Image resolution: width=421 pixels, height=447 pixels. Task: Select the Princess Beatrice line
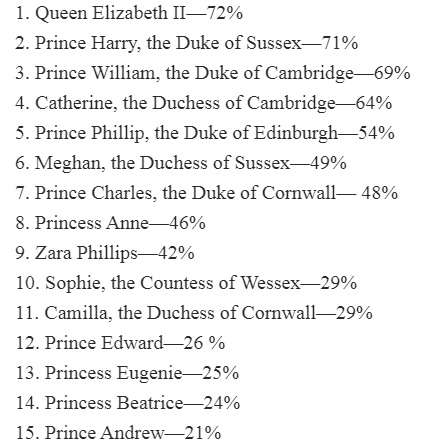pyautogui.click(x=128, y=404)
